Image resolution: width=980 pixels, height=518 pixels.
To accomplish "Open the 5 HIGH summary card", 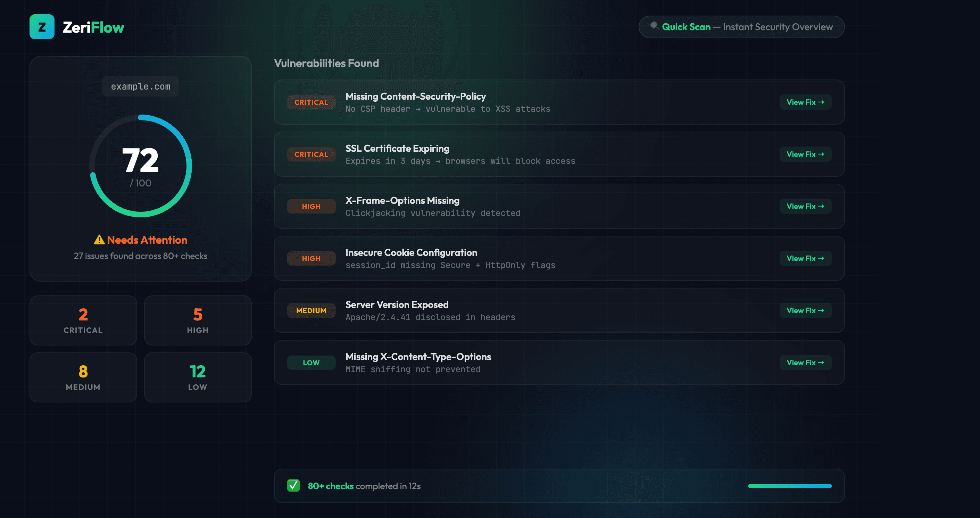I will [198, 320].
